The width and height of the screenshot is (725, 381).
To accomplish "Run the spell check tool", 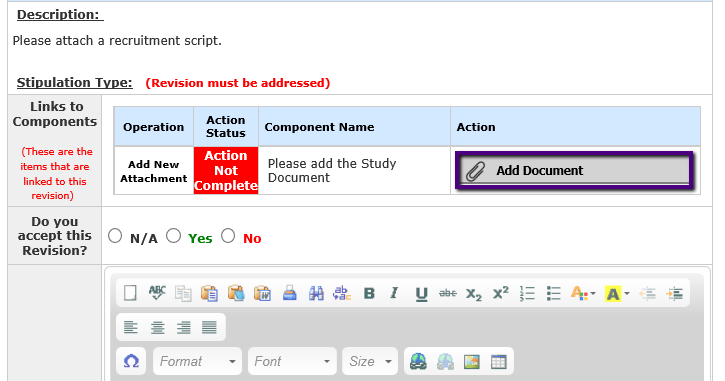I will point(157,293).
